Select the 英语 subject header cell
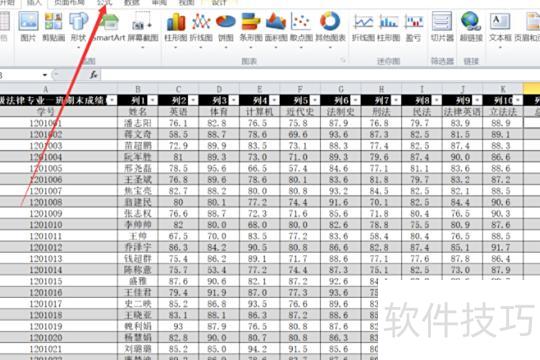This screenshot has width=540, height=360. click(x=178, y=112)
